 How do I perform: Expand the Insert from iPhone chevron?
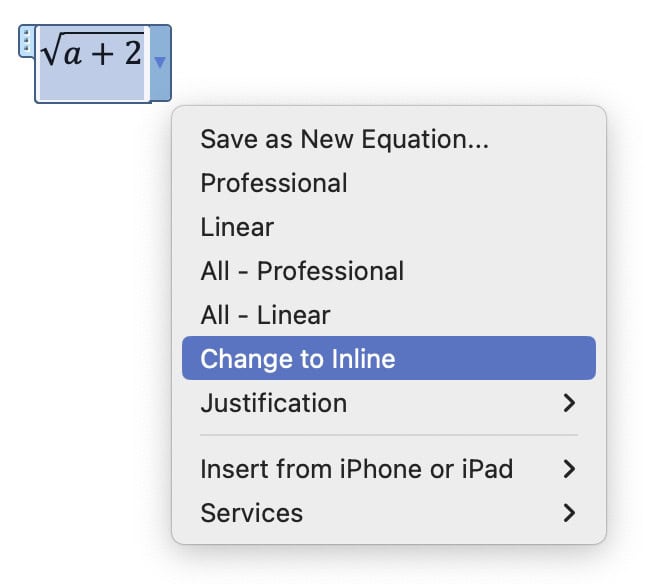tap(569, 469)
